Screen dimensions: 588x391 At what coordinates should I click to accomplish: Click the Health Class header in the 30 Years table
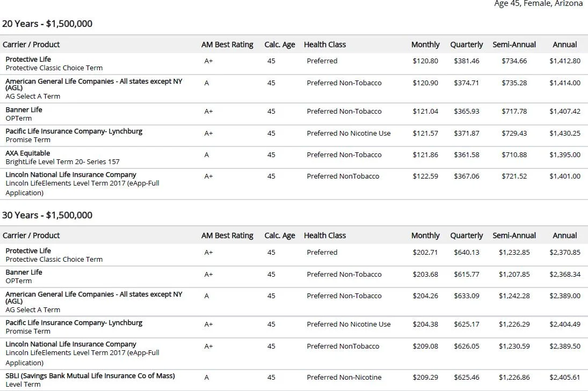(325, 235)
